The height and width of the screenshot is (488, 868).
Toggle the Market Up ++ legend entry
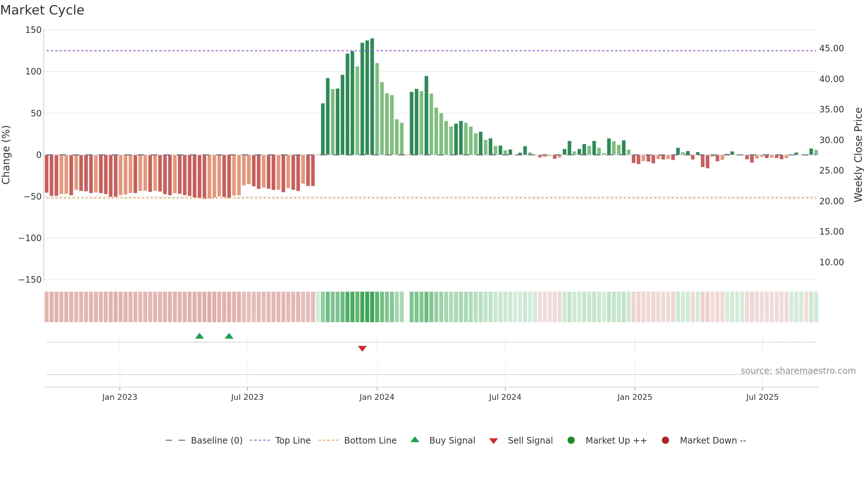click(x=607, y=440)
